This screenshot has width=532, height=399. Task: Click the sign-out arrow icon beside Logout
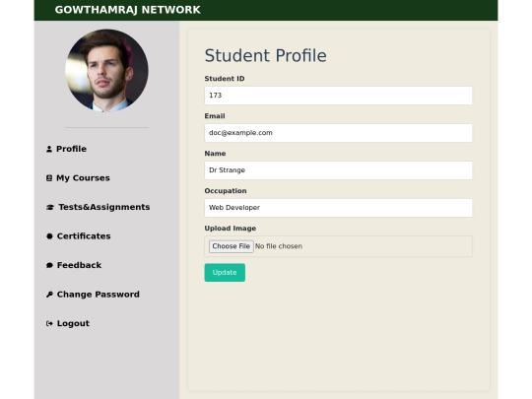tap(49, 324)
